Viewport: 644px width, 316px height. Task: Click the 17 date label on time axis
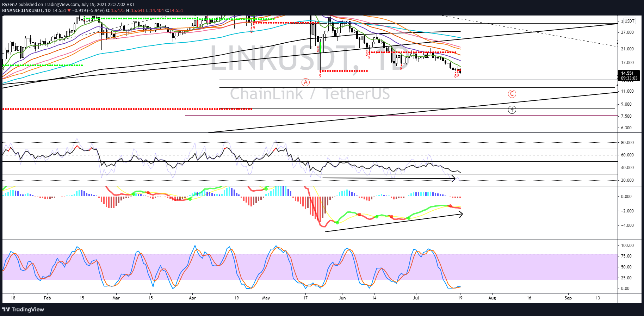point(305,298)
